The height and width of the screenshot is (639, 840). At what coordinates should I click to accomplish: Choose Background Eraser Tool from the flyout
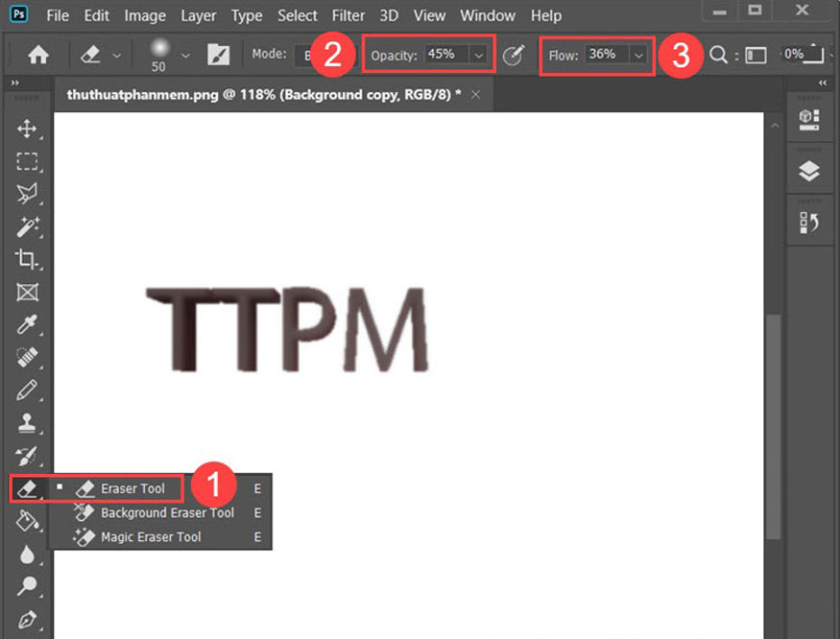point(167,512)
